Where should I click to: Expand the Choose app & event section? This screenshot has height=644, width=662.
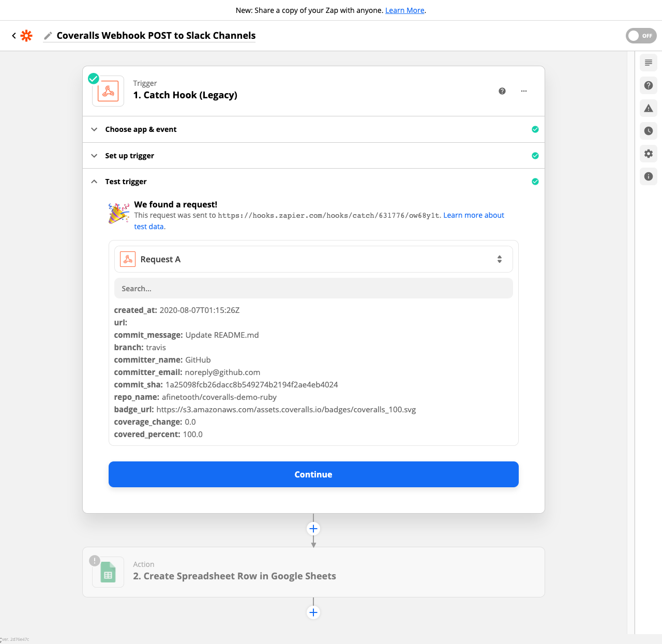[141, 129]
